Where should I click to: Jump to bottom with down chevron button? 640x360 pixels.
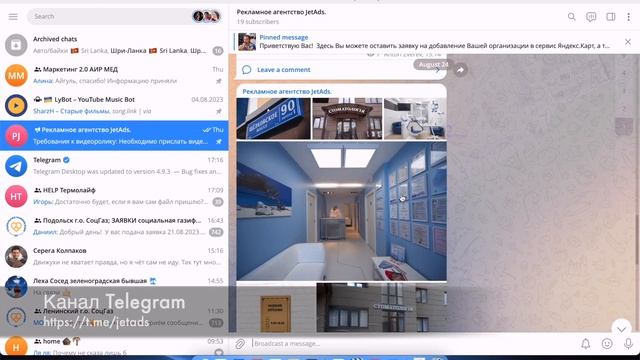click(621, 329)
